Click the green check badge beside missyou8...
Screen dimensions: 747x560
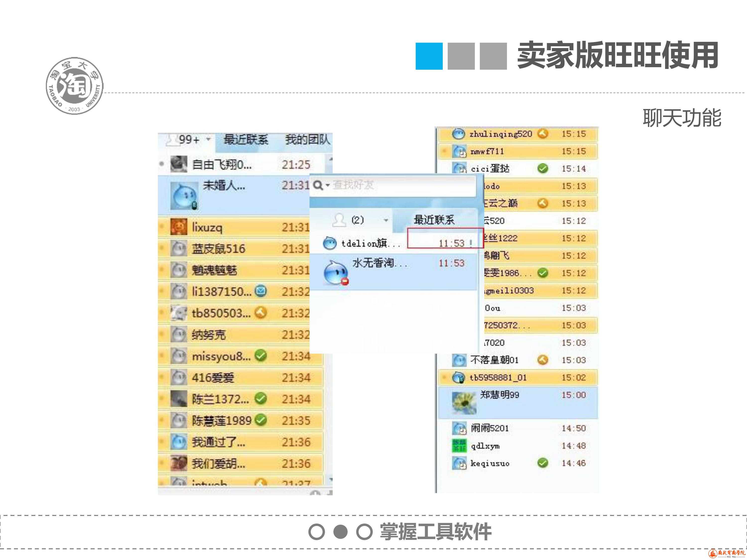pos(260,355)
